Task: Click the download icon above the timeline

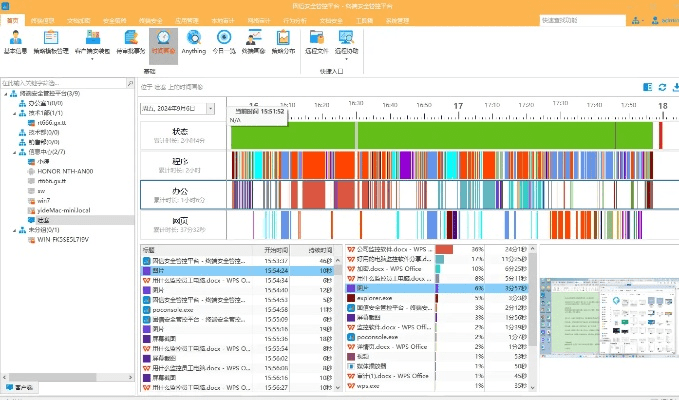Action: point(673,88)
